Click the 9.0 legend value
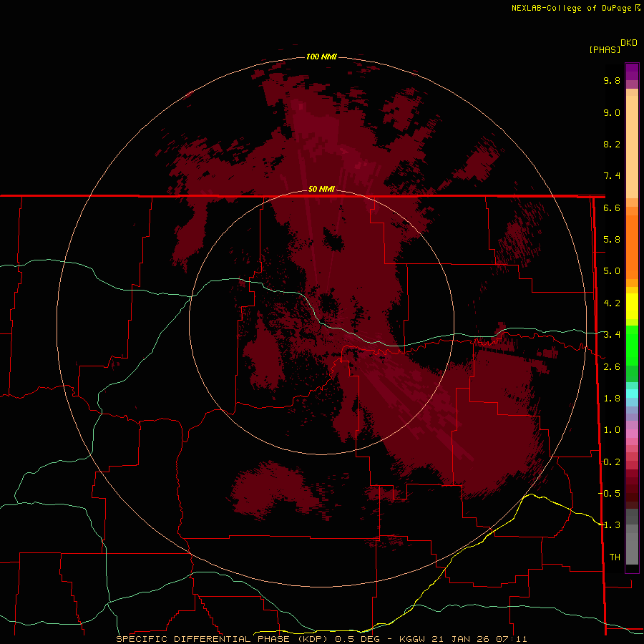The height and width of the screenshot is (644, 644). point(612,113)
